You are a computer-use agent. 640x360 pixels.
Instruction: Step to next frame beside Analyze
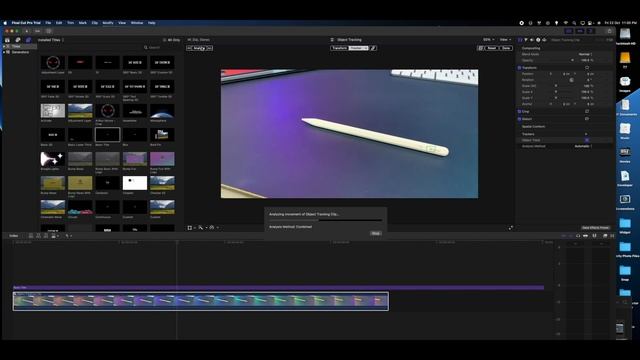pyautogui.click(x=210, y=48)
